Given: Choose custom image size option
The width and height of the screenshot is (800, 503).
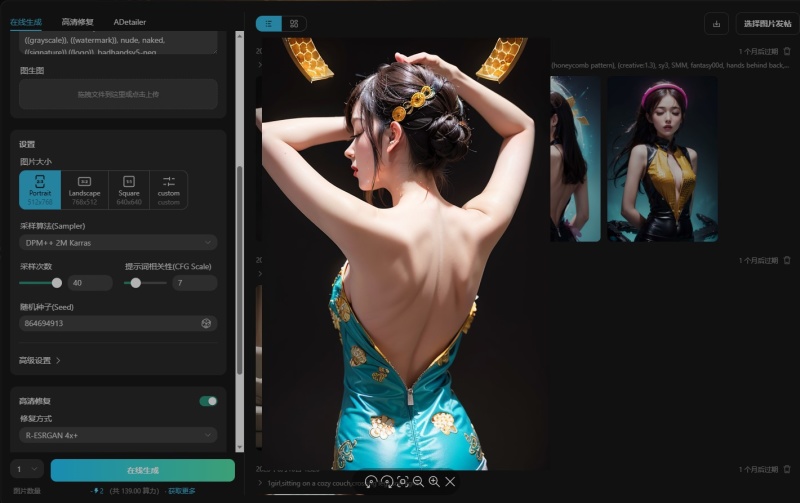Looking at the screenshot, I should pos(168,190).
